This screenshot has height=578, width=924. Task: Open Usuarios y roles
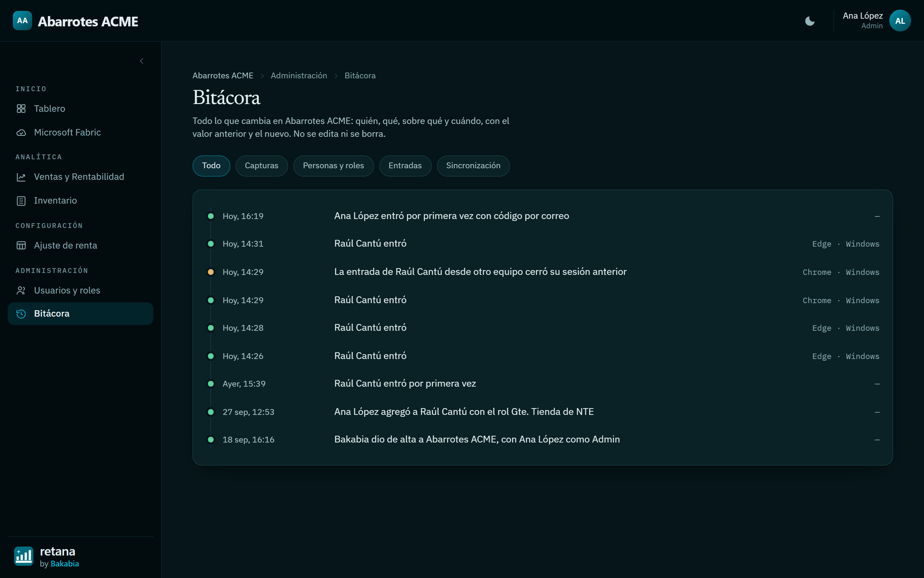80,291
